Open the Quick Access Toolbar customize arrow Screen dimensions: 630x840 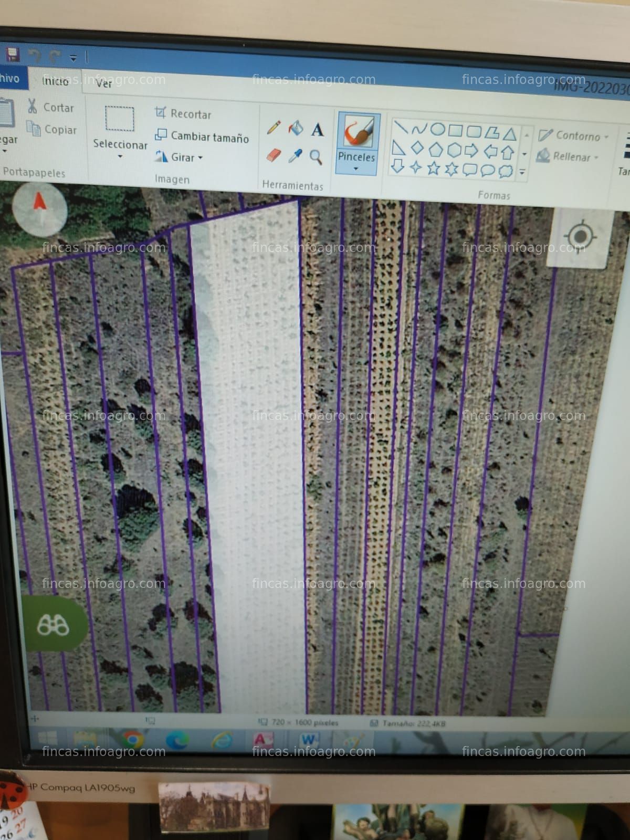pos(73,57)
